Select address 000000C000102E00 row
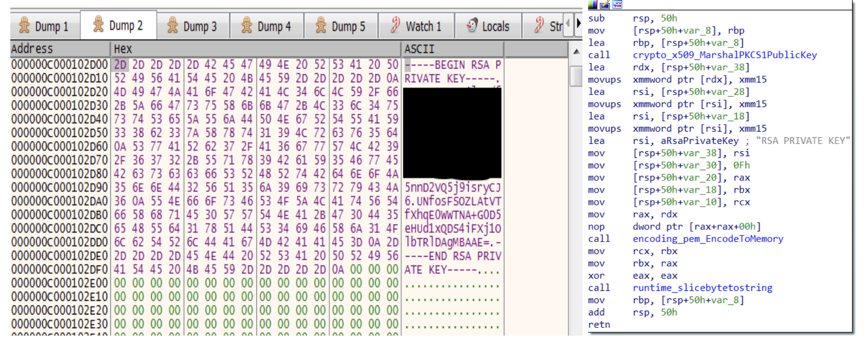Viewport: 868px width, 344px height. 60,283
